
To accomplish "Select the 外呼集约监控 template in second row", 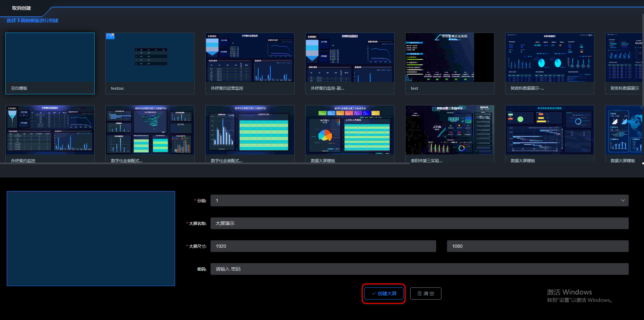I will (50, 134).
